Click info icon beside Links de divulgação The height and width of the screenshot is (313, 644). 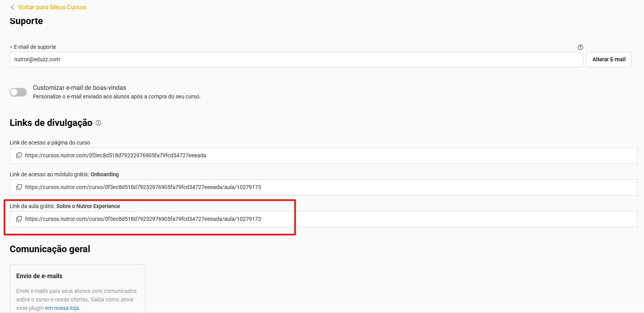pos(98,123)
